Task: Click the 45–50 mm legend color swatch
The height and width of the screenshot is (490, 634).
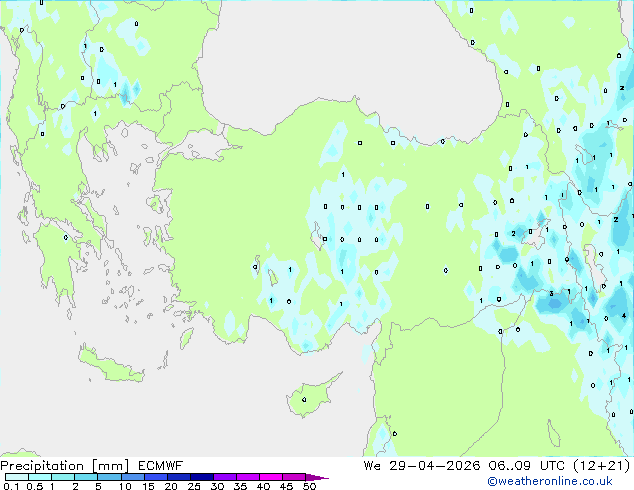Action: click(x=294, y=477)
